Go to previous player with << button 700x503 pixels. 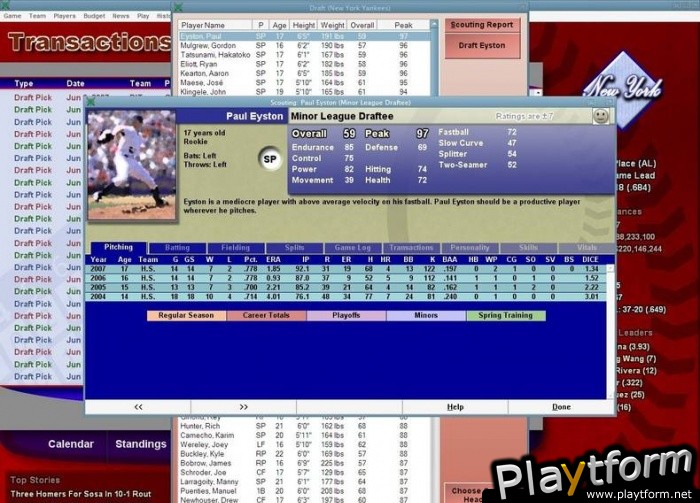(138, 407)
